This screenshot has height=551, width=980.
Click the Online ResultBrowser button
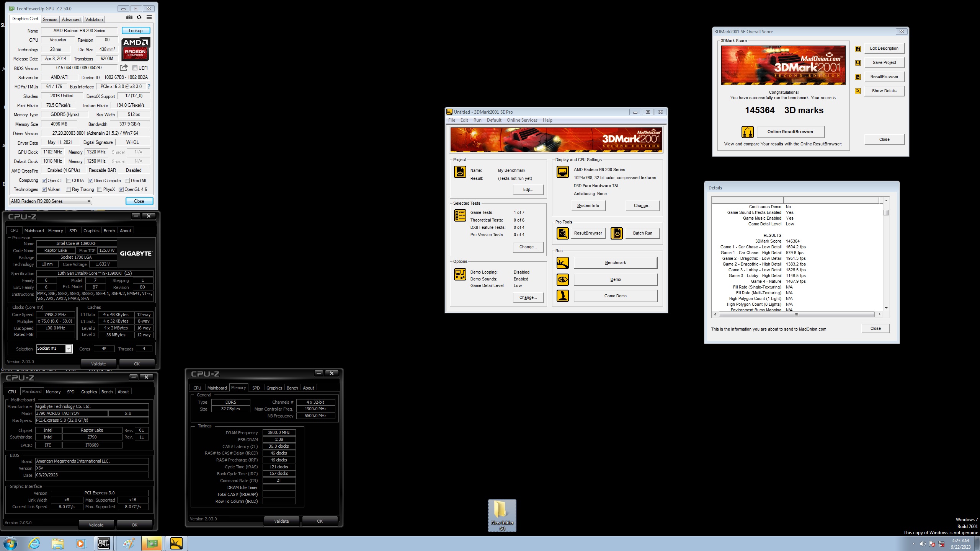791,132
